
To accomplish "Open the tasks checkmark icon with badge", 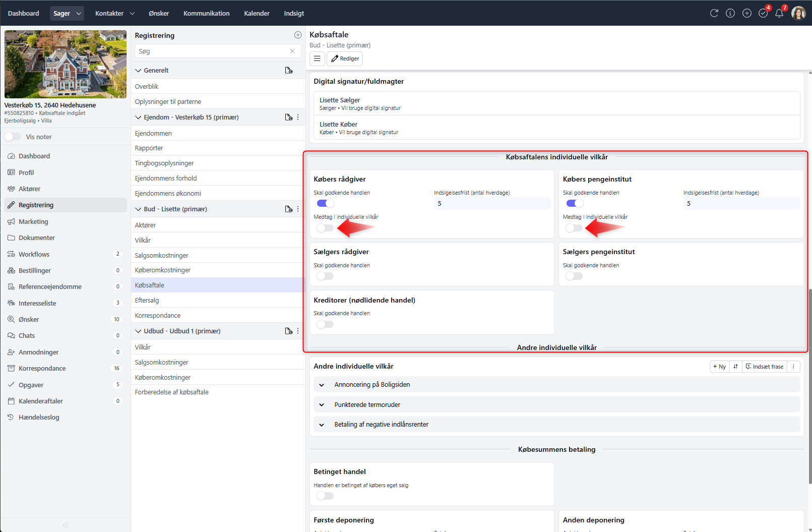I will click(x=763, y=14).
